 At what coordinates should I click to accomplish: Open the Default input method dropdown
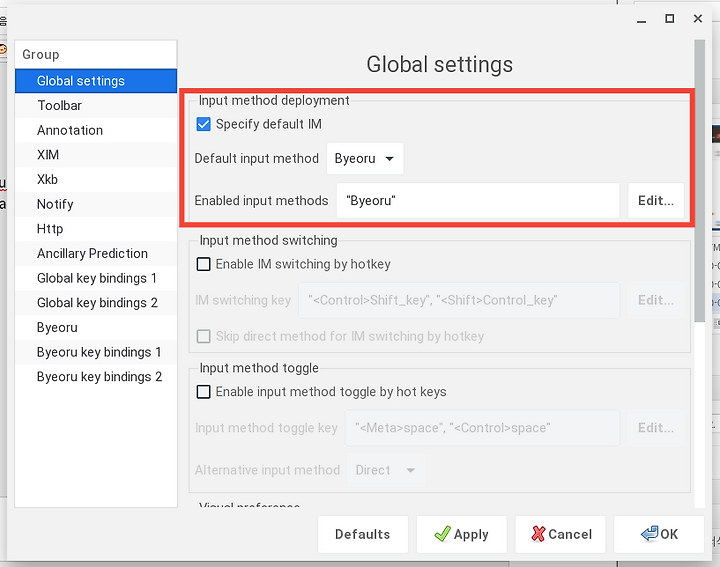click(x=365, y=158)
